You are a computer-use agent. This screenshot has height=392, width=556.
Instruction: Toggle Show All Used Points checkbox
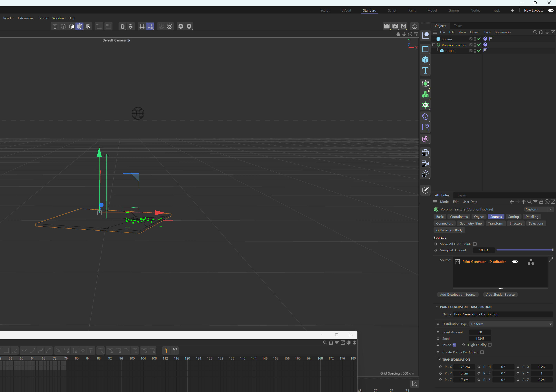[x=475, y=244]
